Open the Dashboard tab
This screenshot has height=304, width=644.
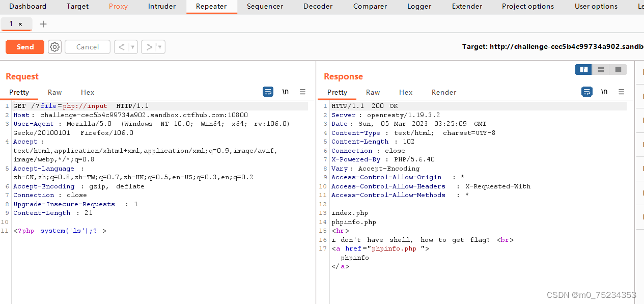27,7
